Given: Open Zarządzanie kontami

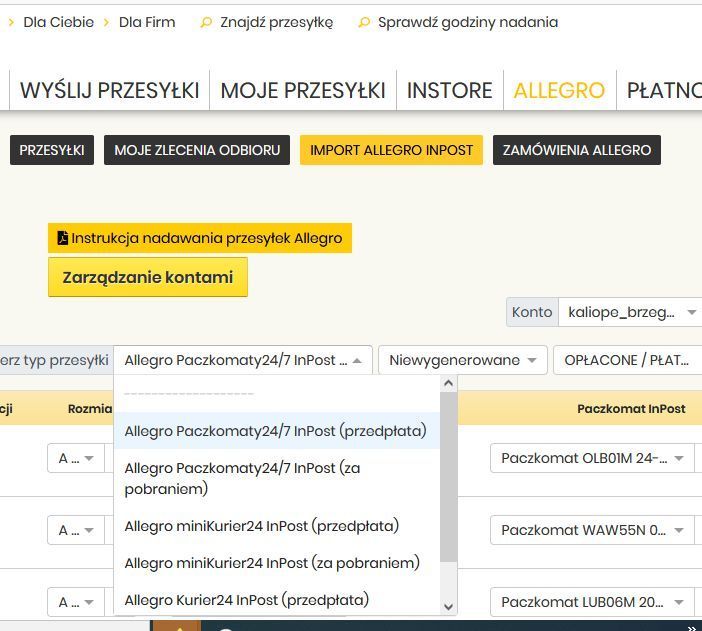Looking at the screenshot, I should [x=147, y=277].
